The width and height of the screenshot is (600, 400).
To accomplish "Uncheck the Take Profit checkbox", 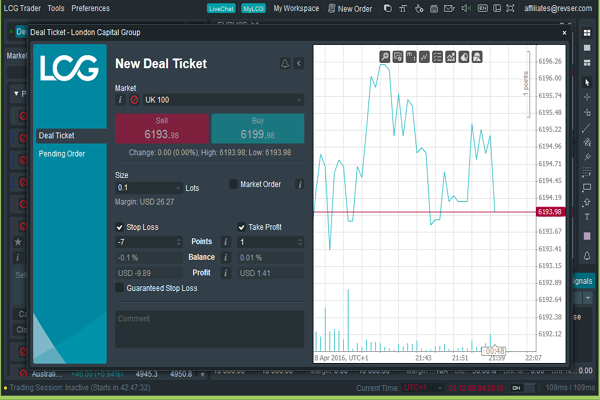I will click(x=241, y=227).
